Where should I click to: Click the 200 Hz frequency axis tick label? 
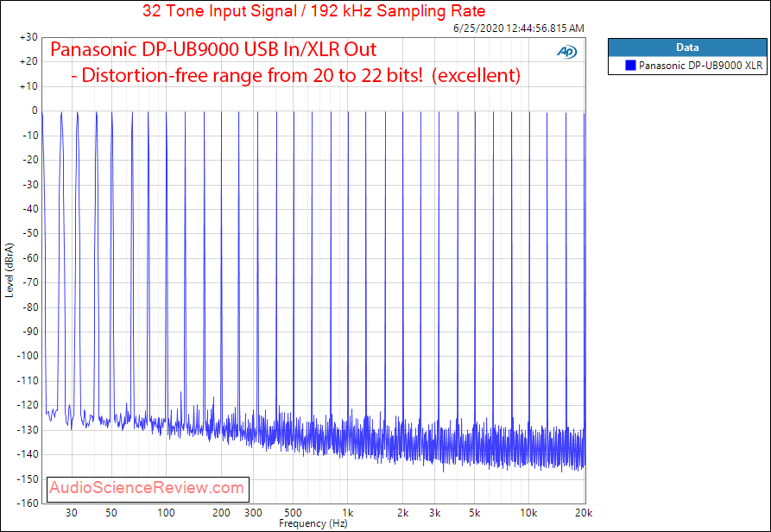pyautogui.click(x=221, y=513)
